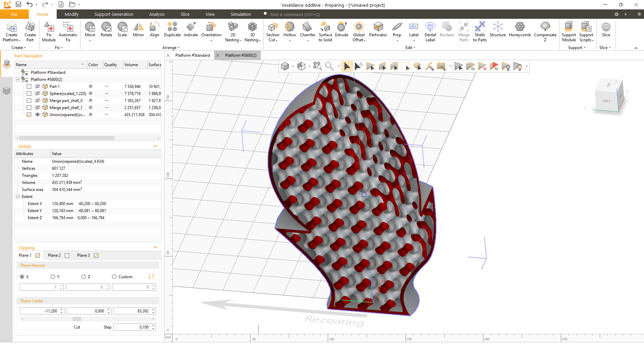644x349 pixels.
Task: Click the Hollow tool icon
Action: (x=289, y=28)
